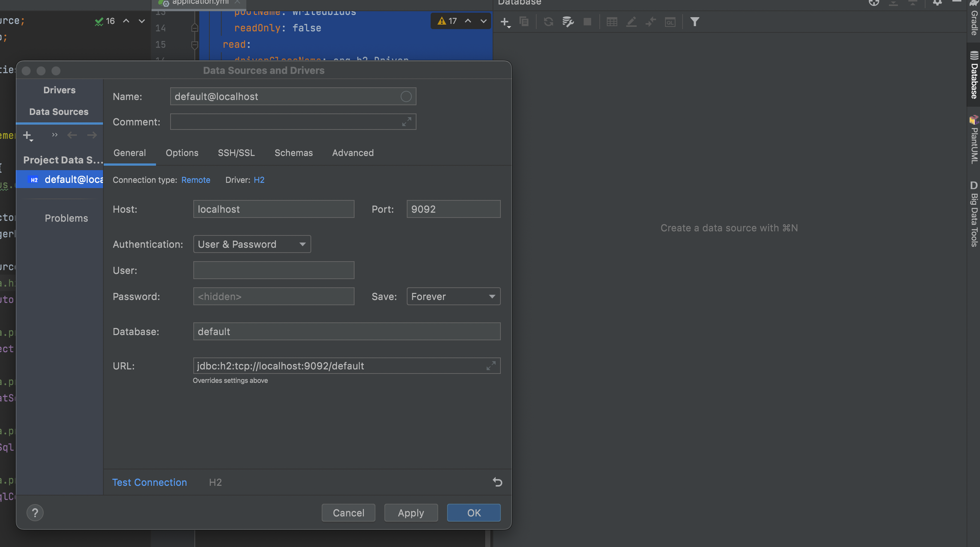Expand the URL field with expand icon
Screen dimensions: 980x547
(491, 366)
